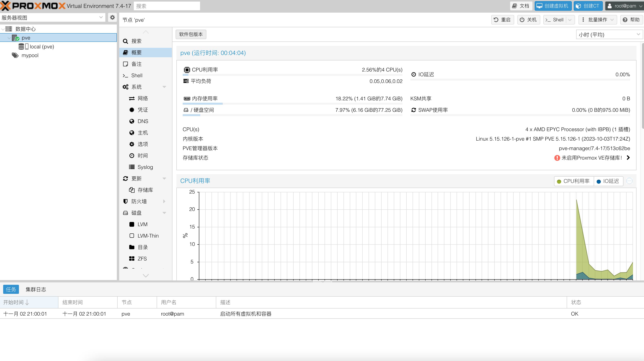Toggle the IO延迟 legend series
Viewport: 644px width, 361px height.
[x=608, y=181]
